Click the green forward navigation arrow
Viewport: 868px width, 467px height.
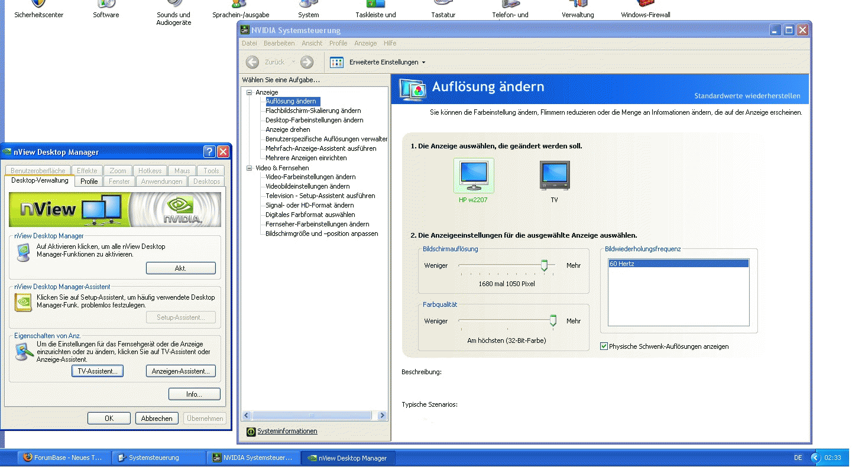306,62
